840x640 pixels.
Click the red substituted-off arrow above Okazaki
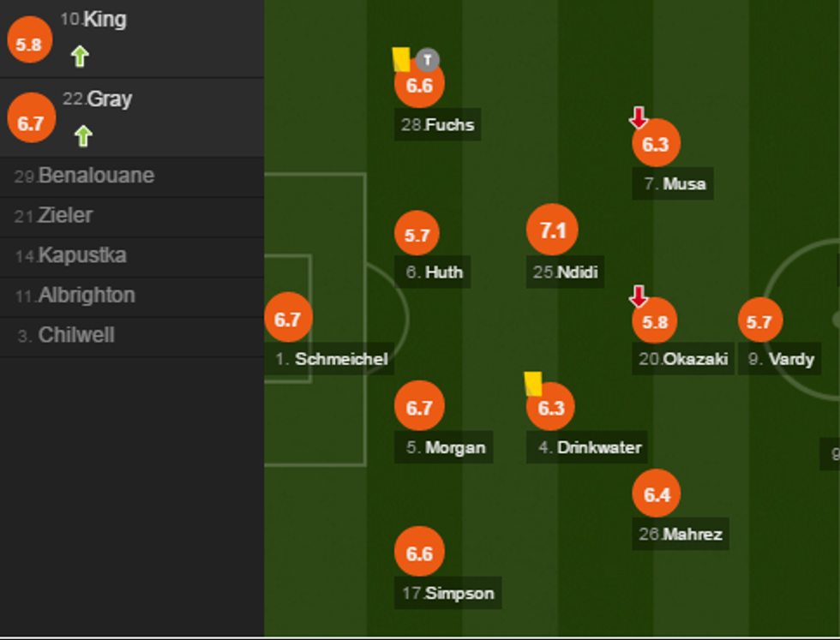pos(638,296)
